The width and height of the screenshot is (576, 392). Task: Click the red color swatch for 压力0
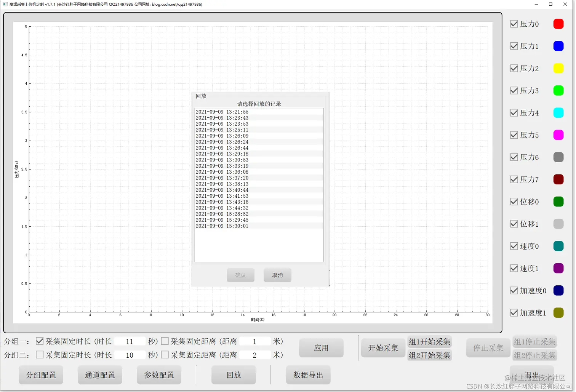tap(558, 24)
